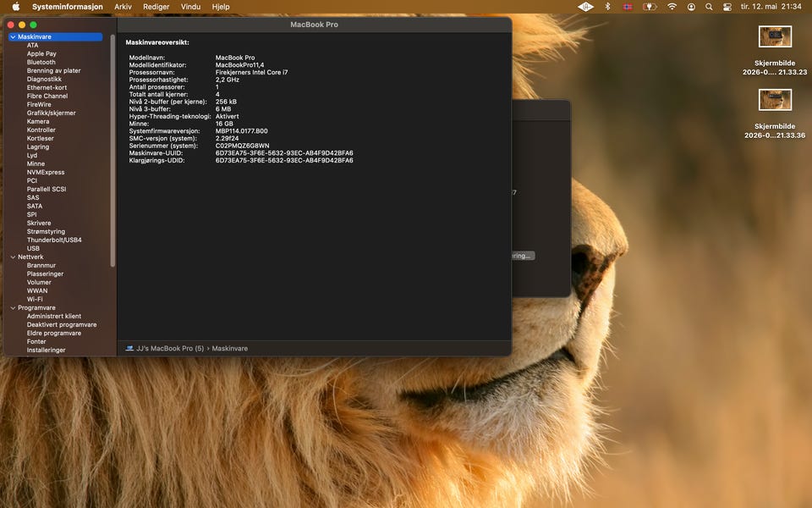Viewport: 812px width, 508px height.
Task: Select Lagring in the sidebar
Action: tap(38, 146)
